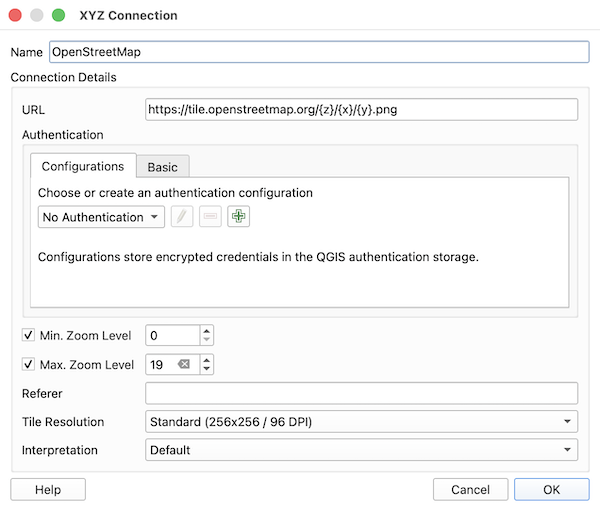Click the Max. Zoom Level value 19

[157, 364]
